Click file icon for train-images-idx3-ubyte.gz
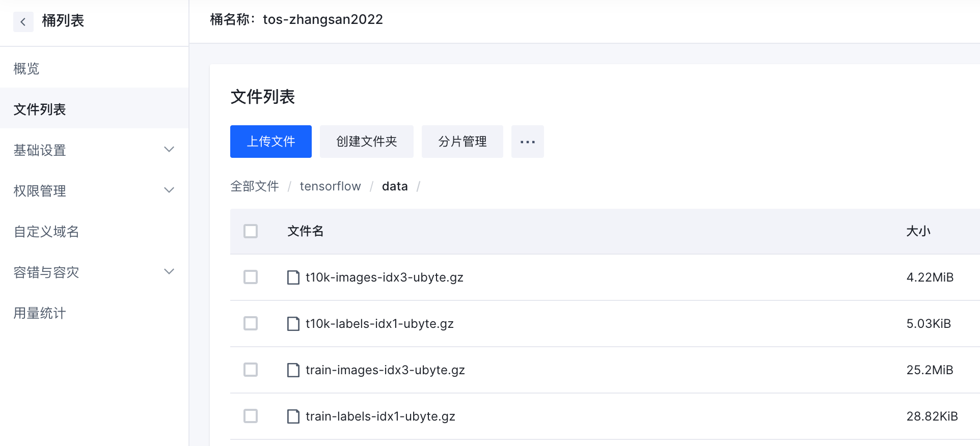The image size is (980, 446). (x=293, y=370)
